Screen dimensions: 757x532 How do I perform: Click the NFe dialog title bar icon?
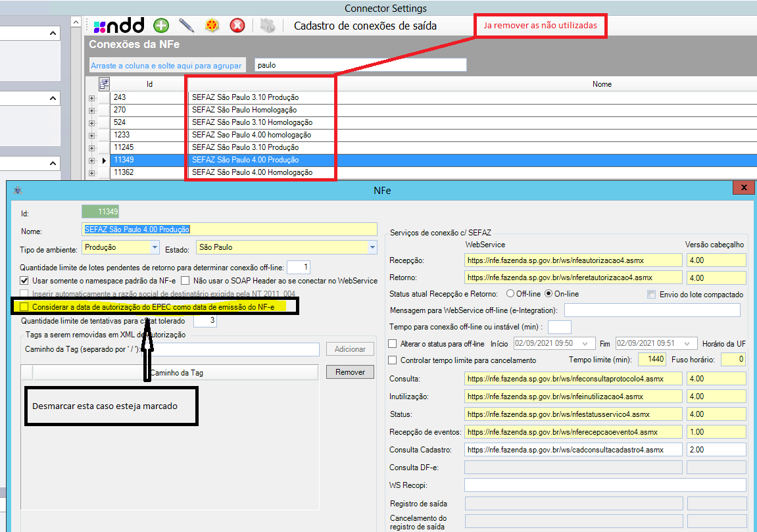point(18,189)
